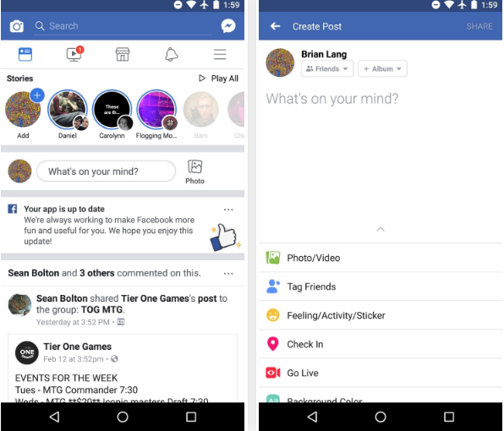This screenshot has width=504, height=431.
Task: Open the Album dropdown selector
Action: point(382,68)
